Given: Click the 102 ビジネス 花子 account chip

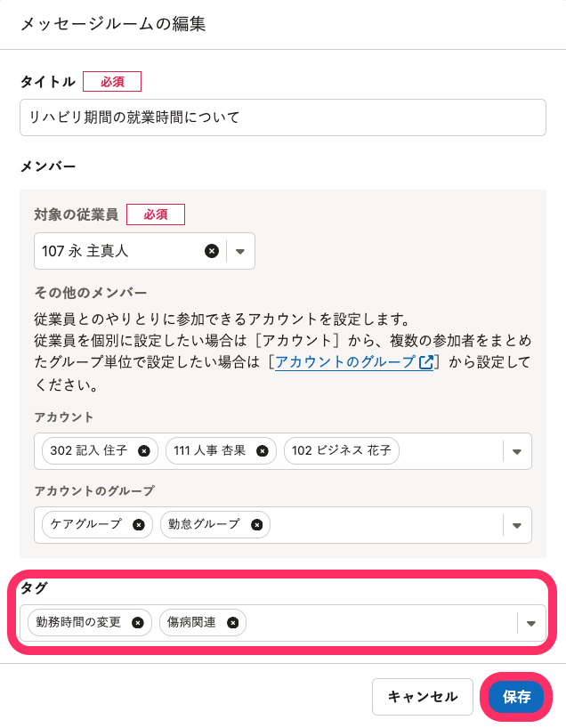Looking at the screenshot, I should (x=341, y=451).
